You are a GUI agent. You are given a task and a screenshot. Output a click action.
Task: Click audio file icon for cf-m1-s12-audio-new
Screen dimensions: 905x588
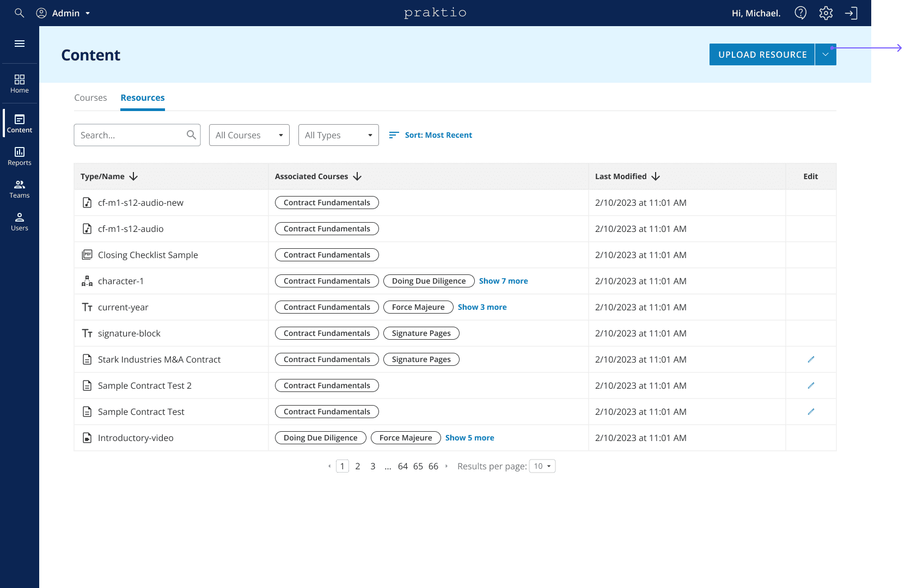tap(87, 203)
